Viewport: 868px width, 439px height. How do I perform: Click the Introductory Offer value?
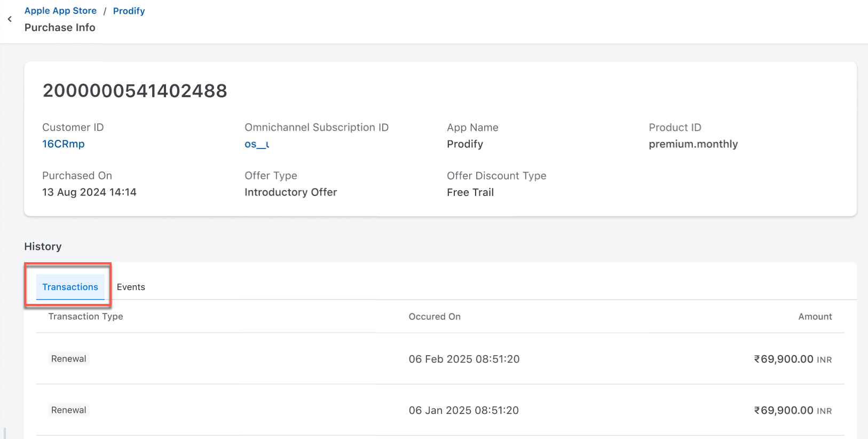[290, 192]
